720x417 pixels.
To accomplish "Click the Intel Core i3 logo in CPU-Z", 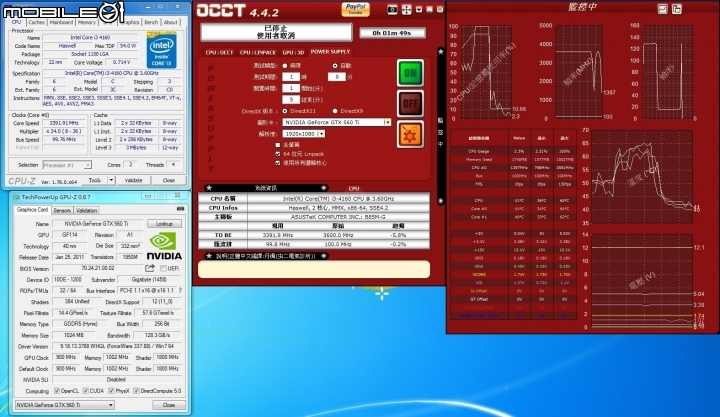I will (x=162, y=51).
